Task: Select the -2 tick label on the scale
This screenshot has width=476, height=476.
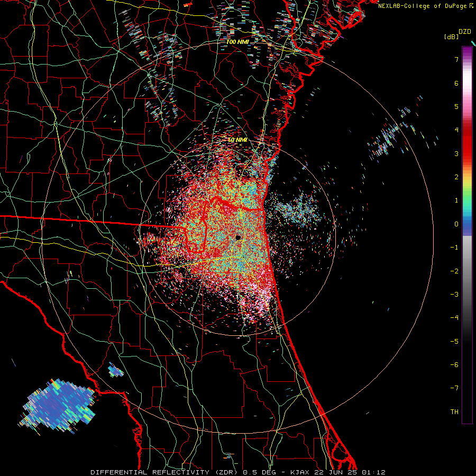Action: coord(454,271)
